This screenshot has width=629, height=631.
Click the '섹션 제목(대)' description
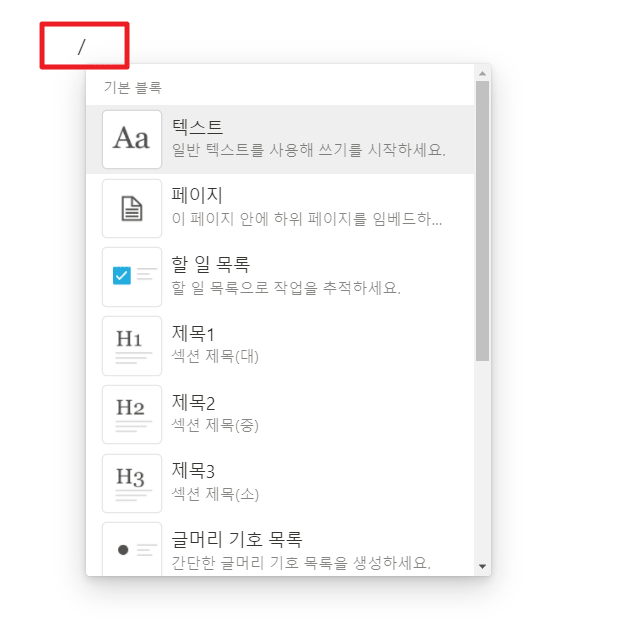click(x=215, y=356)
